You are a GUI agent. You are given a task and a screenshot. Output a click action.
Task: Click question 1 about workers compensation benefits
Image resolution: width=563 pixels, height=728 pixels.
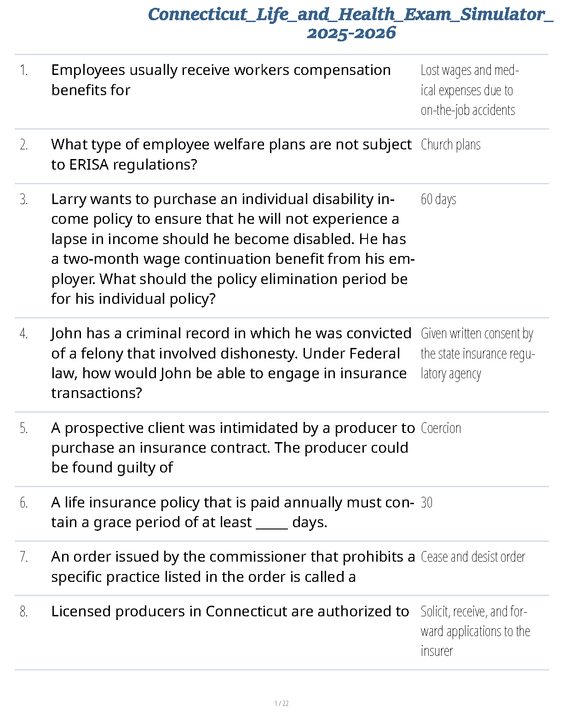coord(221,80)
